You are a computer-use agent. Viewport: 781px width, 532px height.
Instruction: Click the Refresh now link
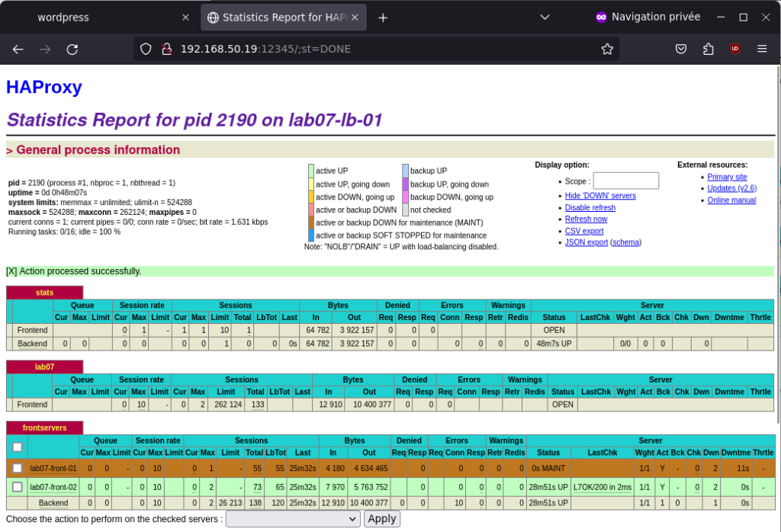[586, 219]
